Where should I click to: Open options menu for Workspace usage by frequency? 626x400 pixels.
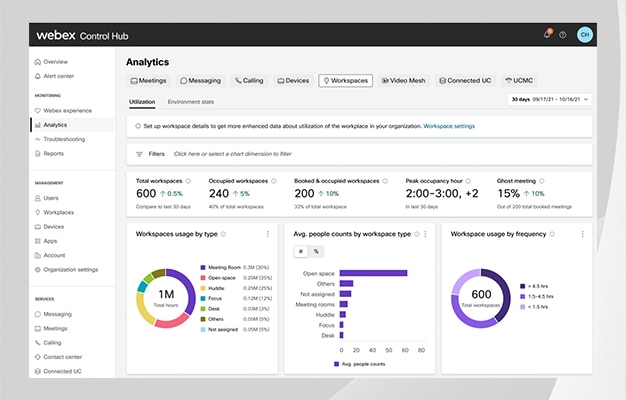pyautogui.click(x=582, y=234)
